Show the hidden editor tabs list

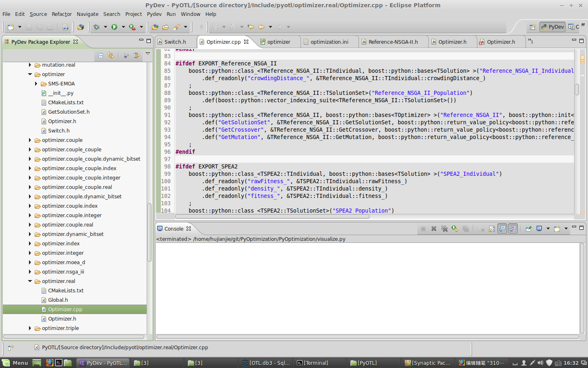(531, 41)
